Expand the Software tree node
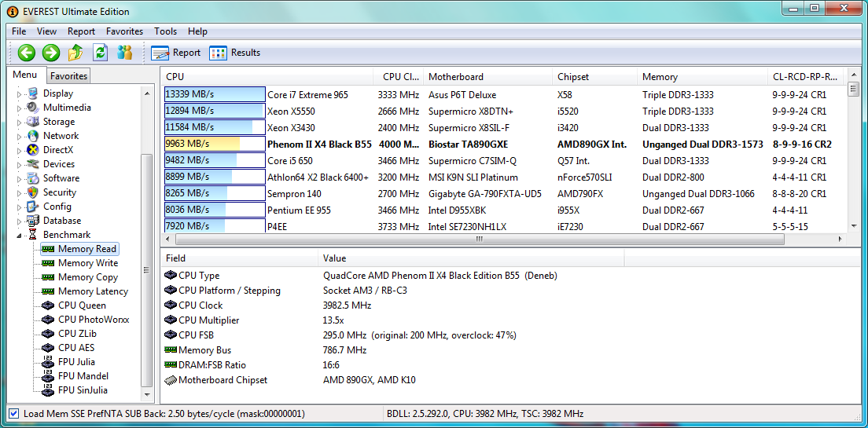Screen dimensions: 868x428 [20, 178]
